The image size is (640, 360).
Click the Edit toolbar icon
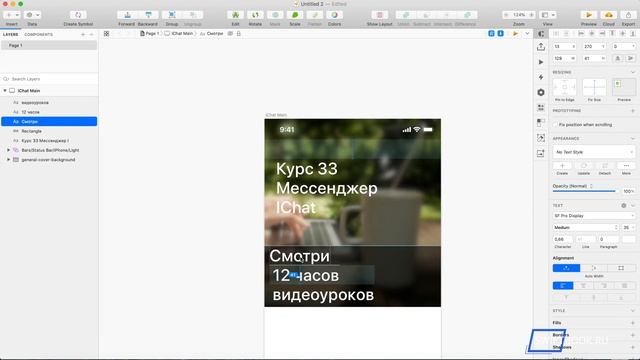(236, 15)
